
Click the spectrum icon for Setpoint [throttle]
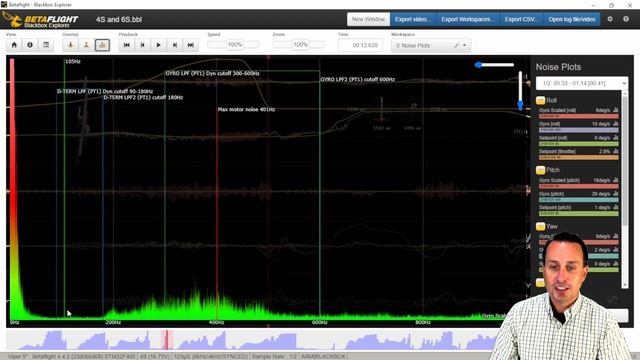coord(616,151)
